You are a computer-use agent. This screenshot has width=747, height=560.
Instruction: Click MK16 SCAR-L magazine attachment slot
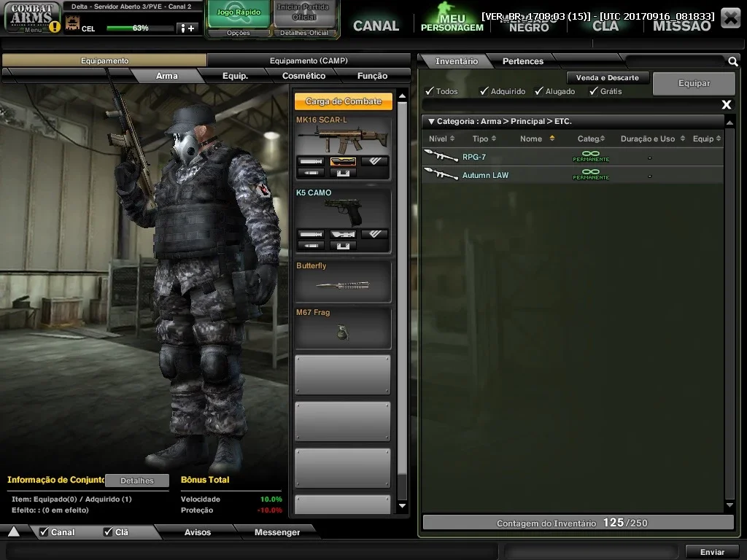(343, 173)
